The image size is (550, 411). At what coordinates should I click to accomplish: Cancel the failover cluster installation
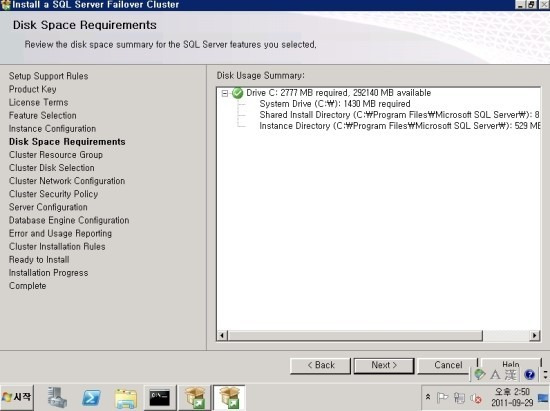(448, 365)
